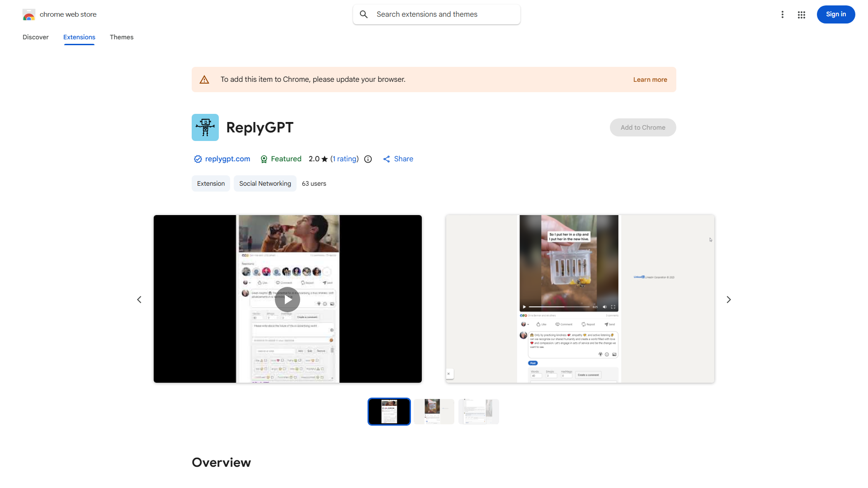Show the next screenshot with the right arrow
Image resolution: width=868 pixels, height=488 pixels.
coord(729,299)
